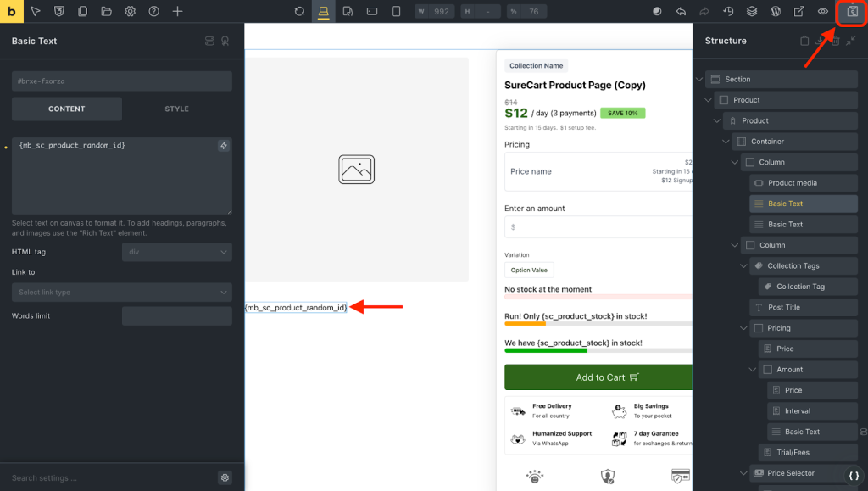Open the revisions history icon
This screenshot has height=491, width=868.
tap(728, 12)
